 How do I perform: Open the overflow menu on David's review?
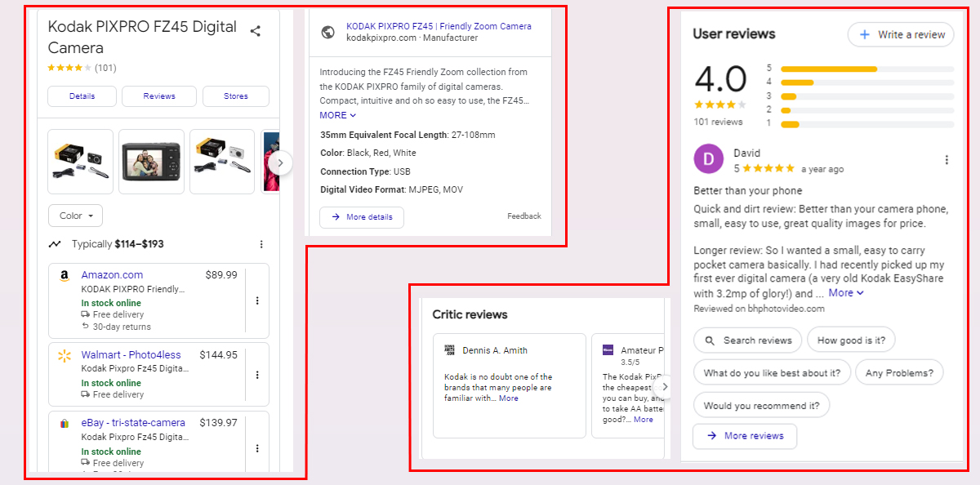pyautogui.click(x=945, y=158)
